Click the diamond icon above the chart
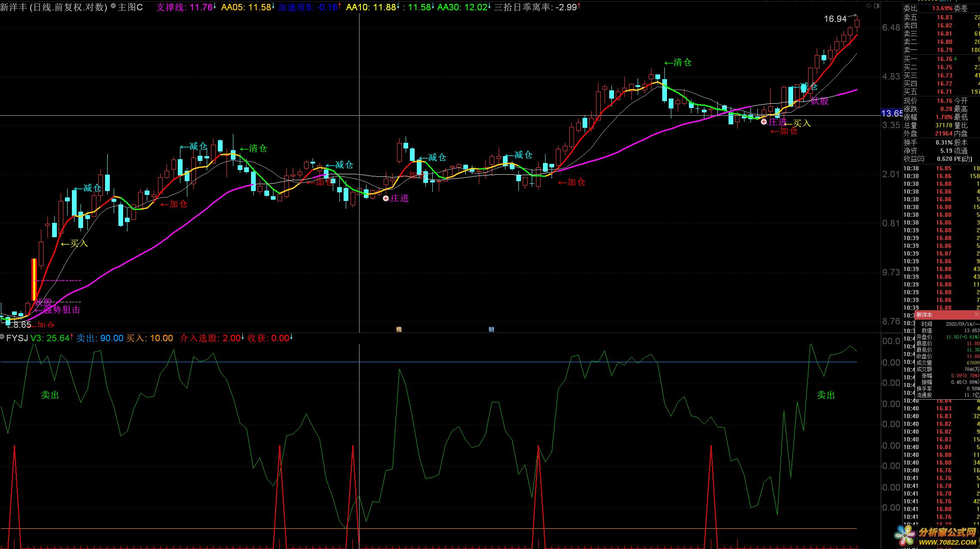 [869, 6]
